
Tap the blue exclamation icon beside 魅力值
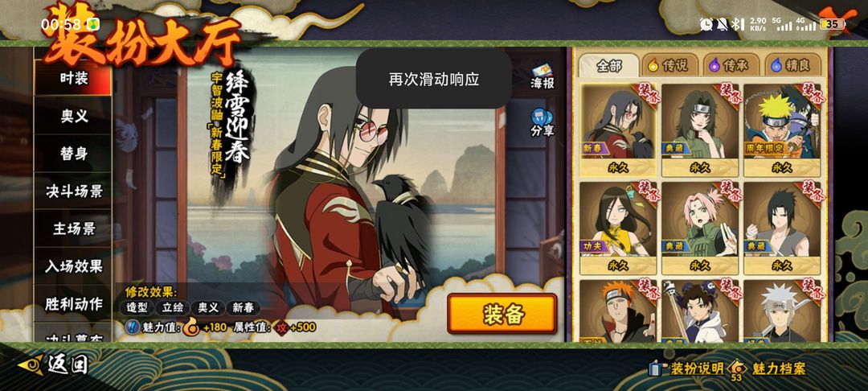pos(133,327)
